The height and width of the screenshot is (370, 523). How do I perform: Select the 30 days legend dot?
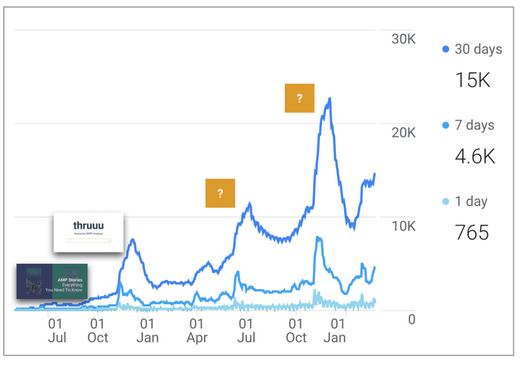(445, 49)
